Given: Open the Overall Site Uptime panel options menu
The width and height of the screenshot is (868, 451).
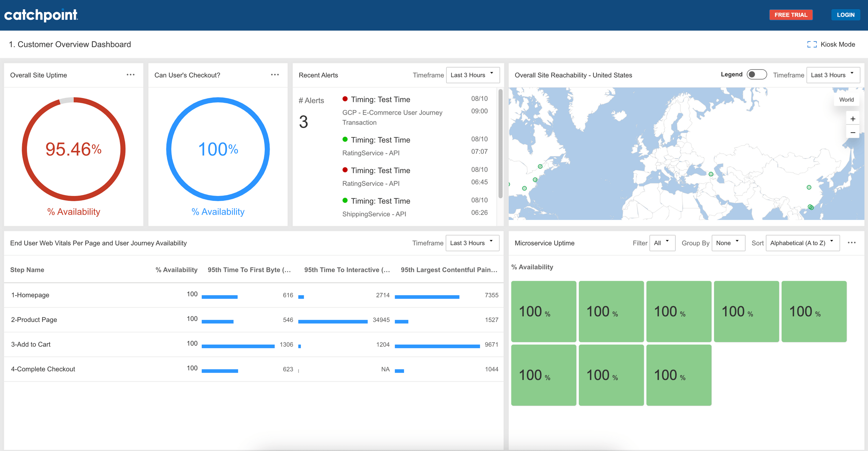Looking at the screenshot, I should coord(131,75).
